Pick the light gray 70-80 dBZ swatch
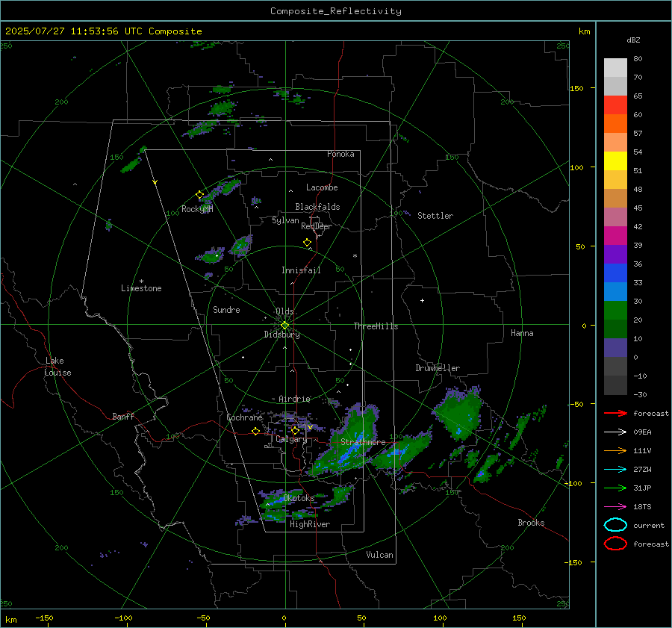 tap(615, 68)
